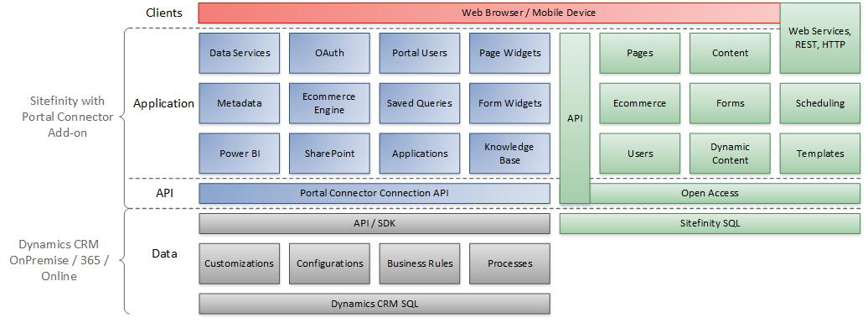Click the Data Services box
The width and height of the screenshot is (868, 323).
coord(240,53)
